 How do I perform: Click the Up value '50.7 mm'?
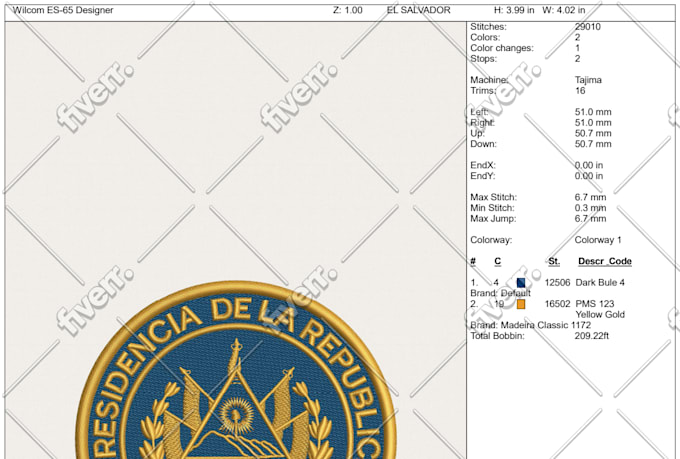pos(593,133)
